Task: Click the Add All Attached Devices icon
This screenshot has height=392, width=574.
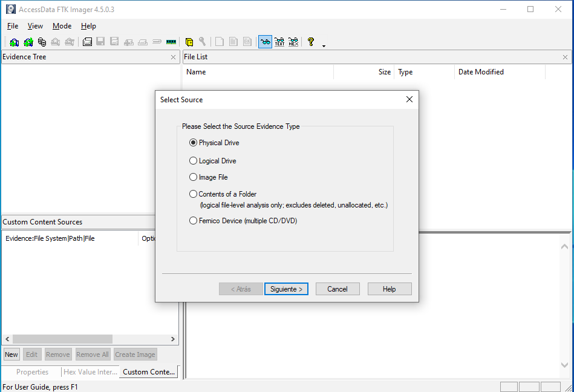Action: tap(28, 42)
